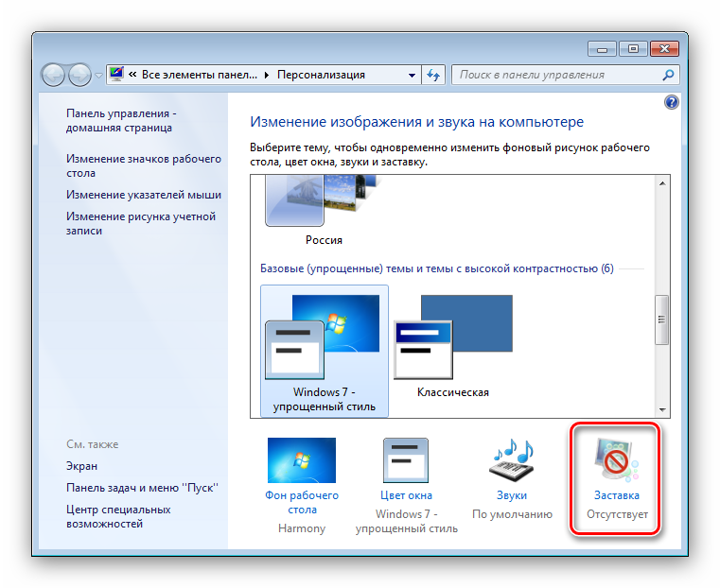Focus the 'Поиск в панели управления' search field
This screenshot has width=720, height=588.
(565, 75)
